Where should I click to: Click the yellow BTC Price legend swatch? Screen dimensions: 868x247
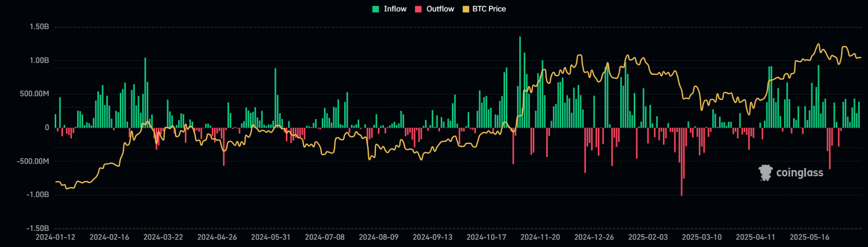click(466, 9)
